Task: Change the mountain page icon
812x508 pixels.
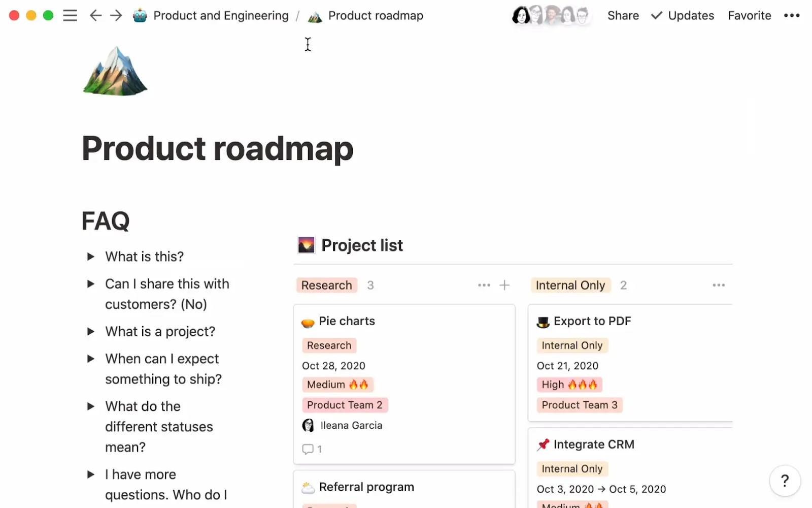Action: [x=115, y=71]
